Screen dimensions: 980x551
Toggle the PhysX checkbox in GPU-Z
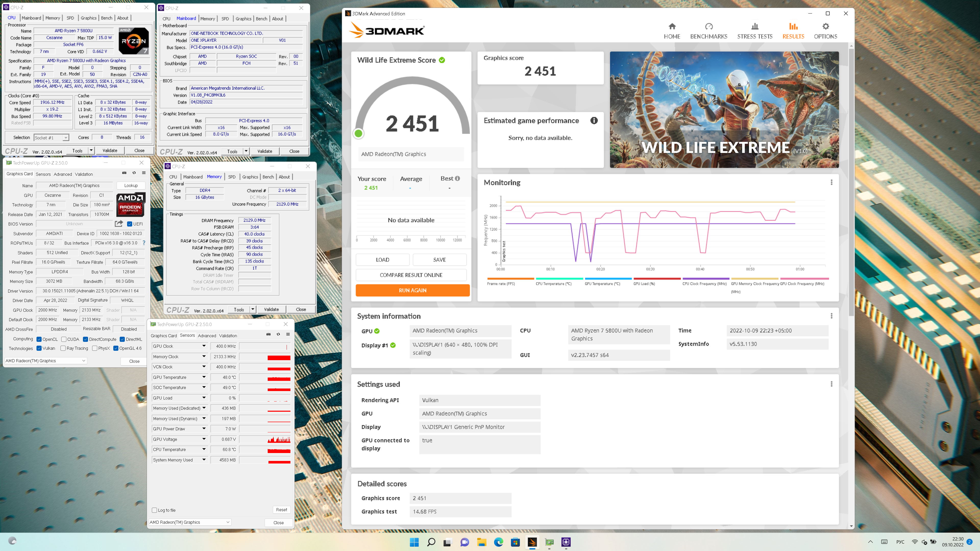click(x=94, y=348)
